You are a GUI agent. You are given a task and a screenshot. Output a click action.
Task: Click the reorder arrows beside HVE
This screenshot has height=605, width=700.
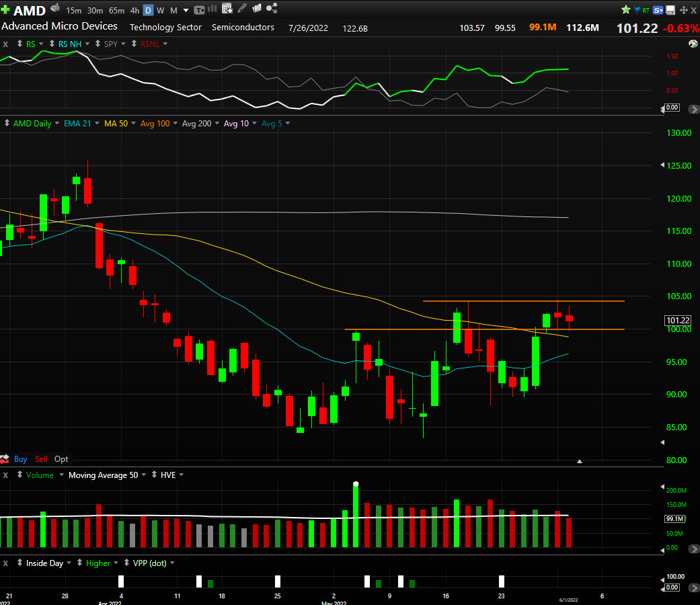coord(154,475)
